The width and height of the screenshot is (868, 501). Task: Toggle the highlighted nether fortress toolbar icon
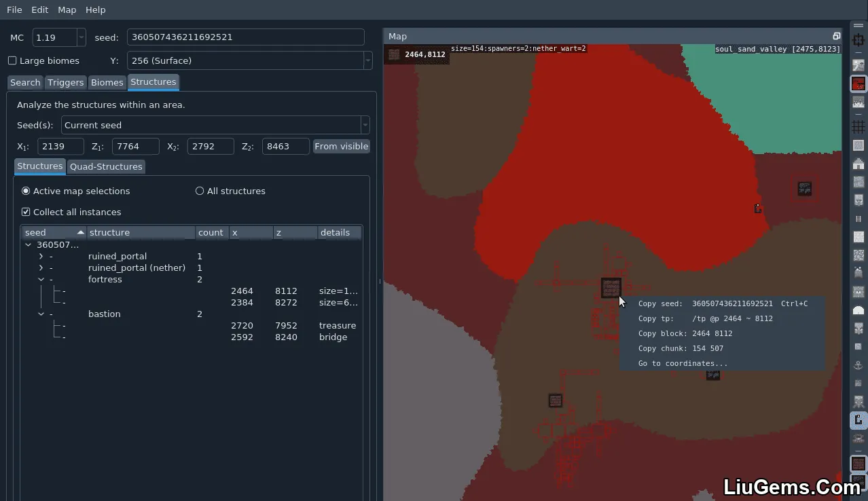(858, 464)
